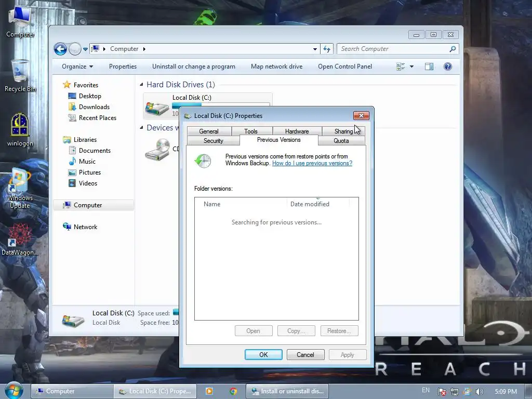Open the Pictures library
The image size is (532, 399).
click(x=85, y=172)
